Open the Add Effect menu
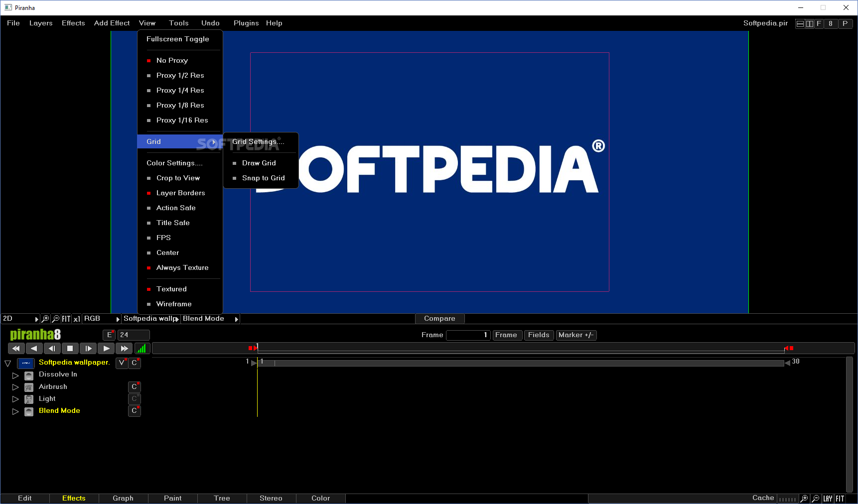This screenshot has height=504, width=858. pos(112,23)
